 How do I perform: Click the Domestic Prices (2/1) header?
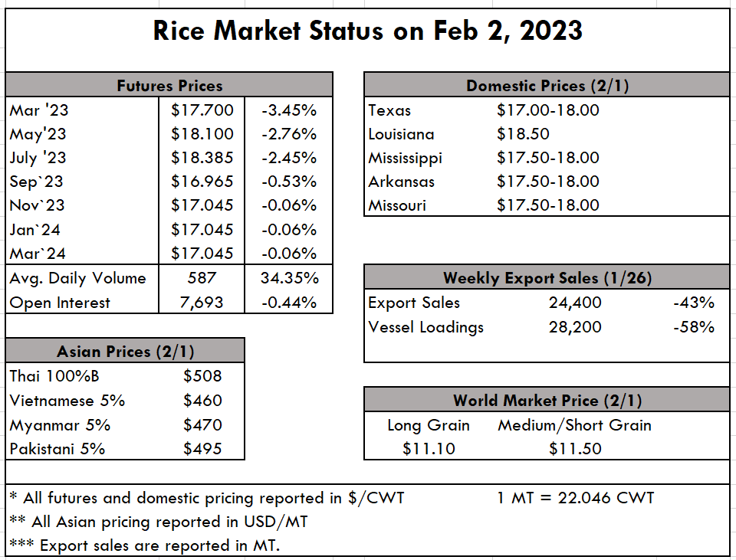point(547,85)
